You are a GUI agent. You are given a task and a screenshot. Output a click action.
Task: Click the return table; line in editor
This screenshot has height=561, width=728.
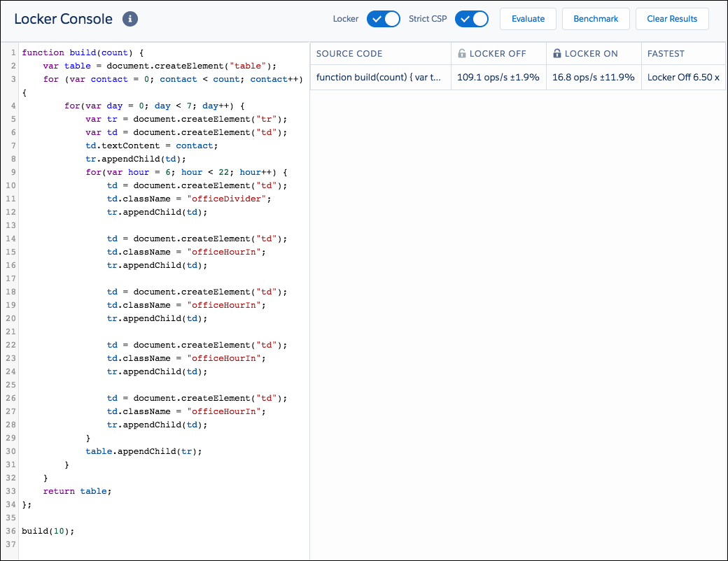[x=77, y=491]
